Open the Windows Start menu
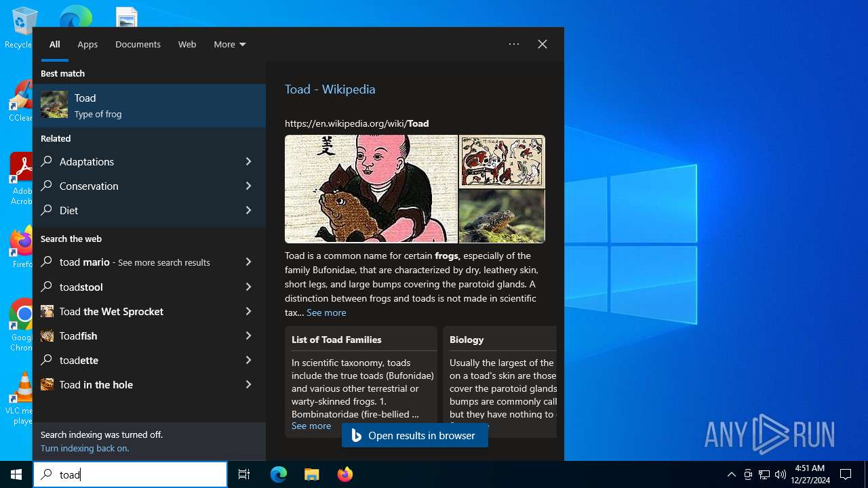868x488 pixels. click(x=16, y=474)
